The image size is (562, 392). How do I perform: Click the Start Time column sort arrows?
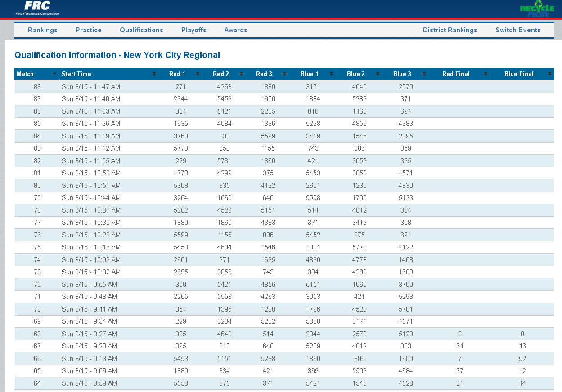coord(154,74)
